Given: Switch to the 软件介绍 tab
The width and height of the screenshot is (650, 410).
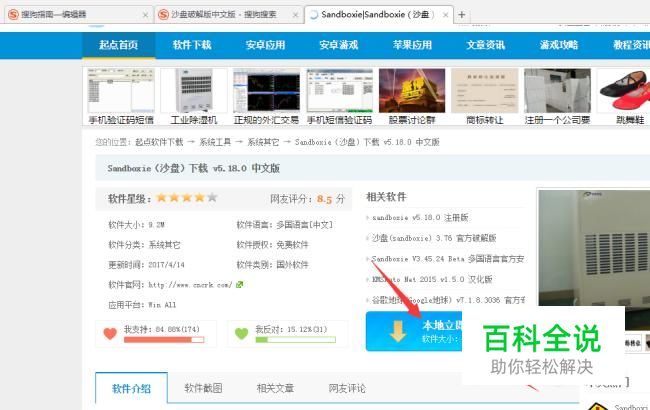Looking at the screenshot, I should point(131,388).
